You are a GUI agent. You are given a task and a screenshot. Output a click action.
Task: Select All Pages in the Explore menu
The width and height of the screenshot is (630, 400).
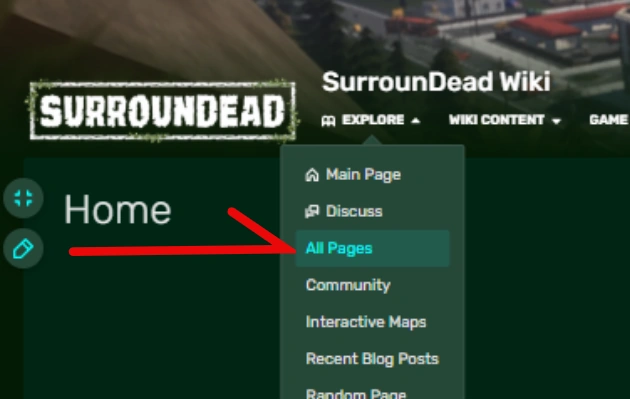point(372,248)
